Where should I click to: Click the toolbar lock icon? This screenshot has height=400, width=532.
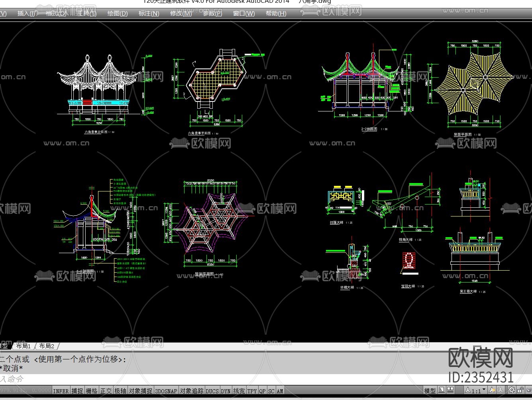pyautogui.click(x=521, y=390)
